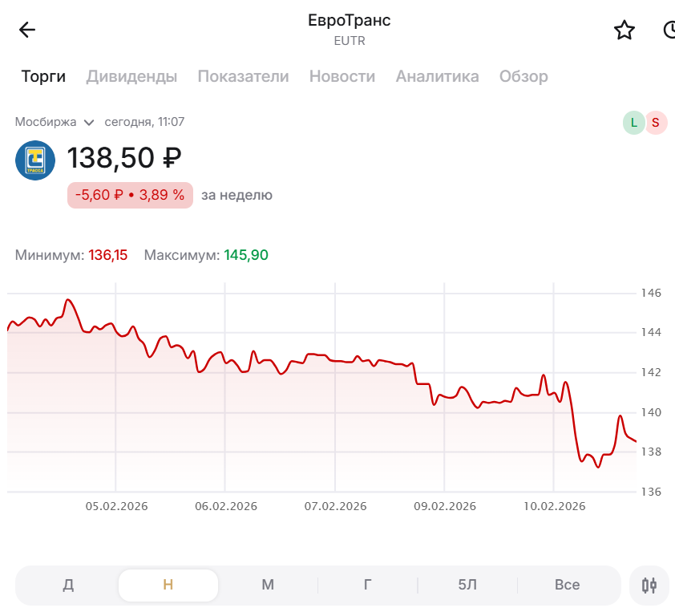Click the weekly price change badge
Screen dimensions: 675x616
click(130, 195)
